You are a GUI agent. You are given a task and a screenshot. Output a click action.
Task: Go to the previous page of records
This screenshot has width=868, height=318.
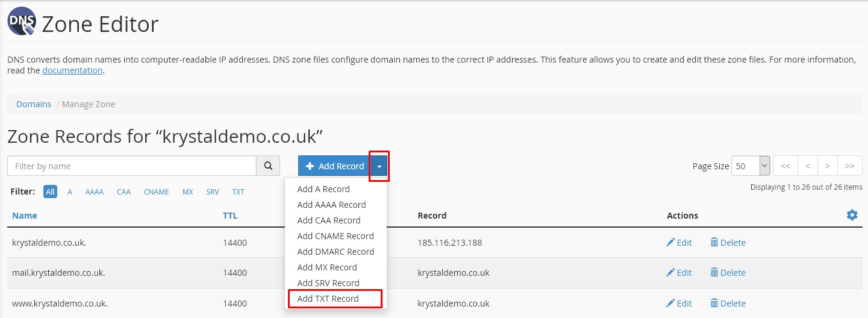click(x=807, y=166)
